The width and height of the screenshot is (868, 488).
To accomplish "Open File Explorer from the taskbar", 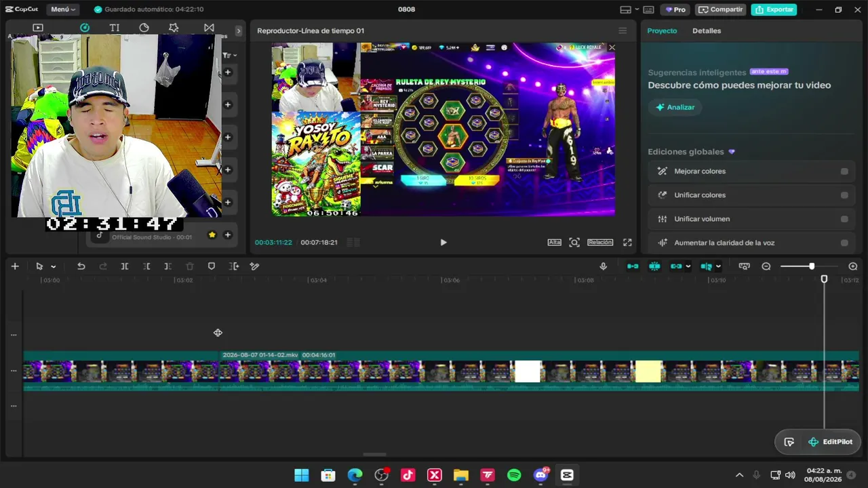I will click(x=461, y=475).
